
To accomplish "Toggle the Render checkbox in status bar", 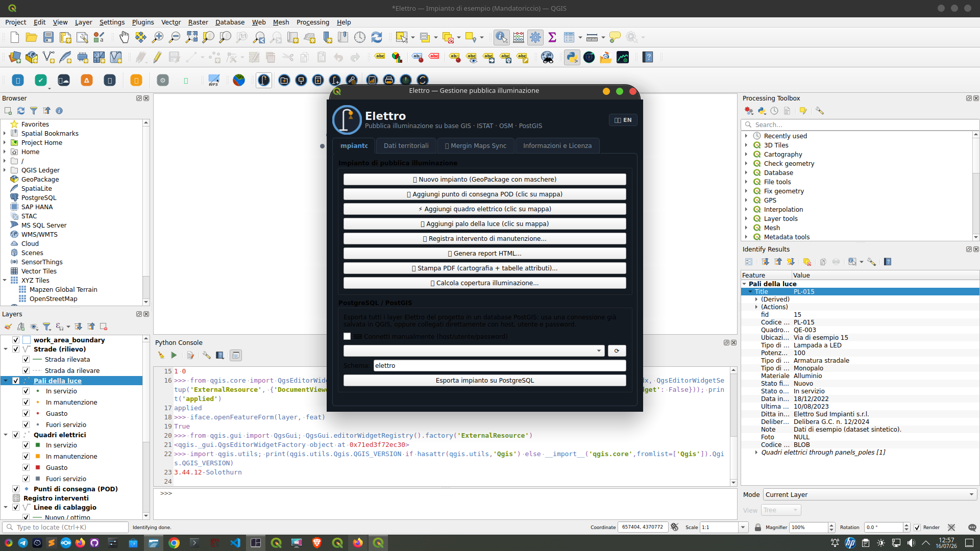I will pyautogui.click(x=917, y=528).
